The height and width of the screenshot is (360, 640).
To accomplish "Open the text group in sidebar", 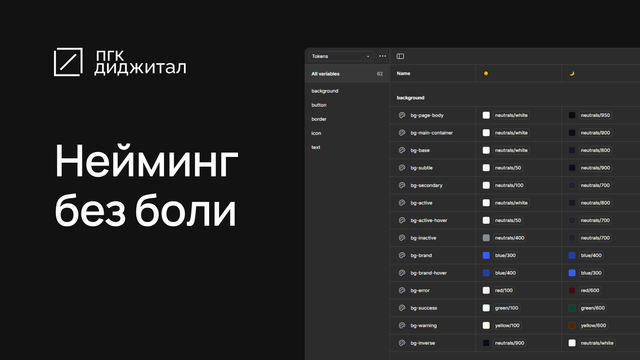I will [x=316, y=147].
